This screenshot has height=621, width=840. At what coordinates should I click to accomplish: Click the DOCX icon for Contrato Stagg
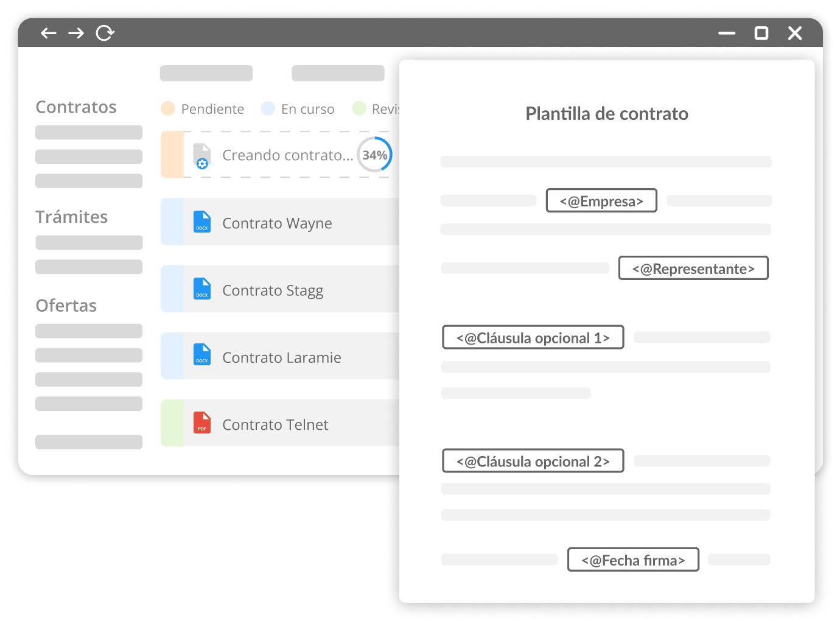coord(202,289)
